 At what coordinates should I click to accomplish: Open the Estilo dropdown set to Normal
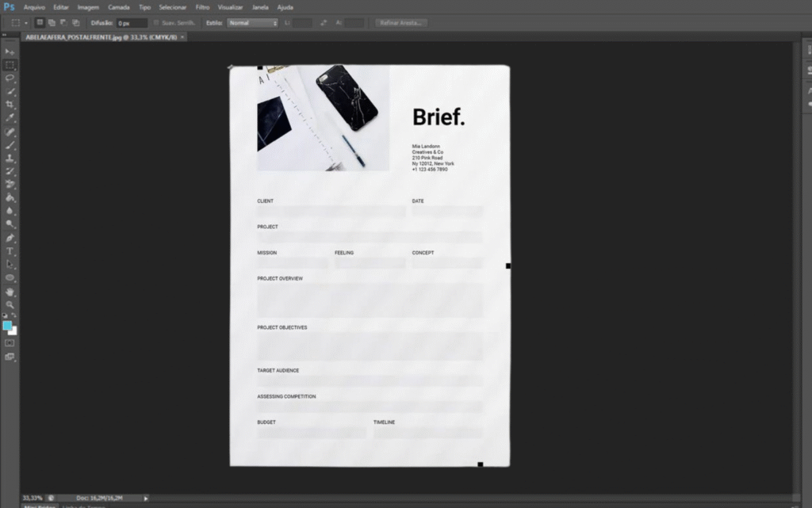252,23
